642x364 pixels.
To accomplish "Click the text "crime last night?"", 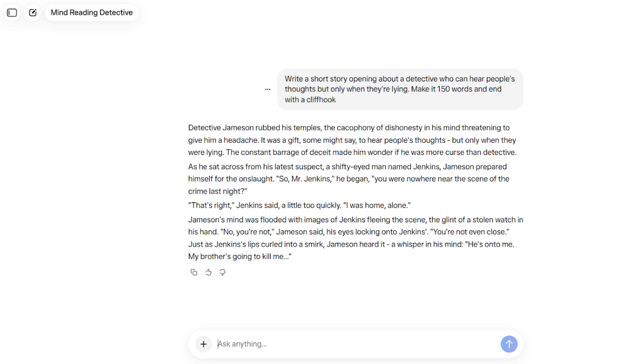I will [x=217, y=191].
